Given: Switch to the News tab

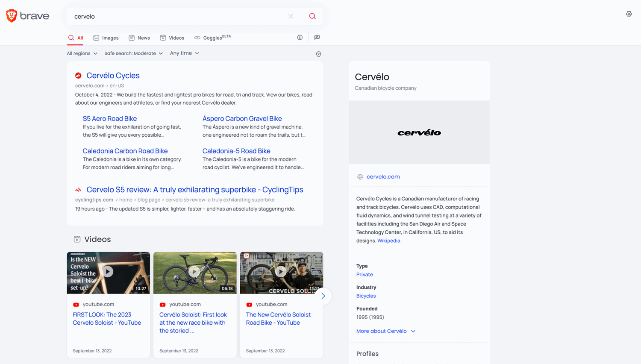Looking at the screenshot, I should (x=139, y=38).
